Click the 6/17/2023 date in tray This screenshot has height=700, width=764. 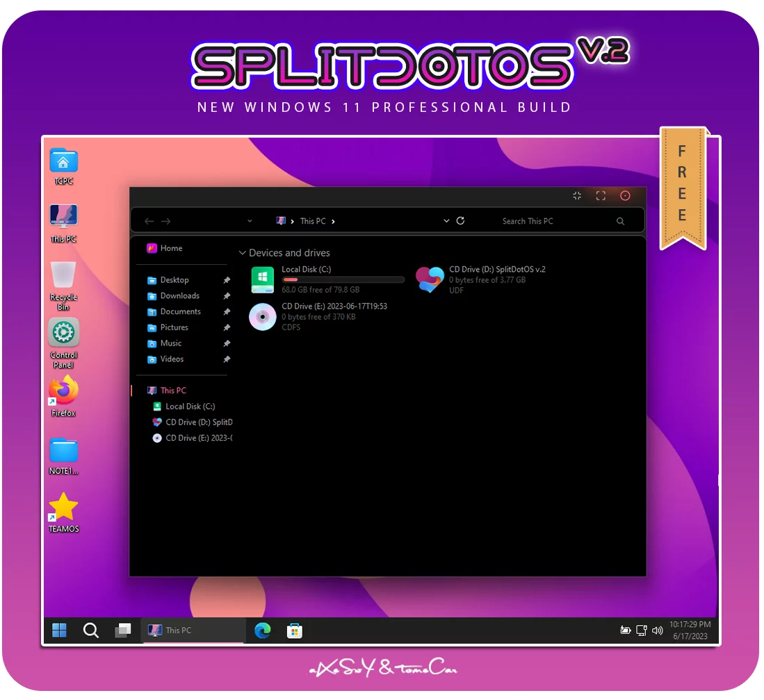pos(690,636)
